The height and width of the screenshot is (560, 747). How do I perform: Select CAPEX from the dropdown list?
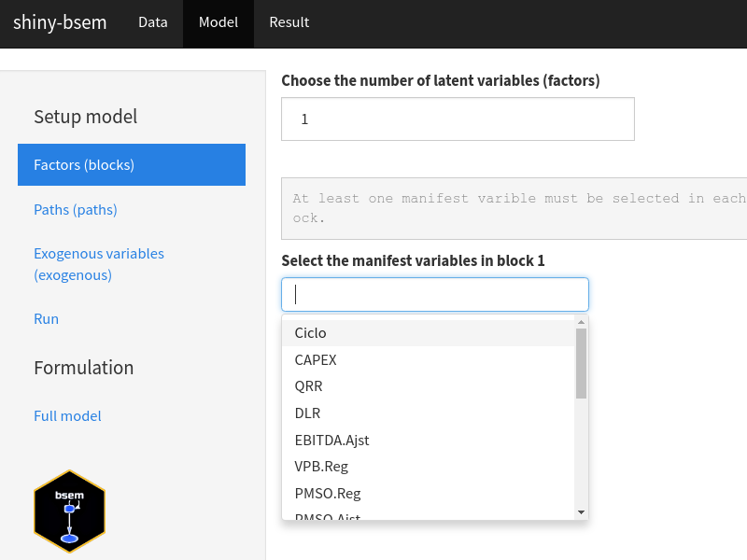(x=316, y=359)
